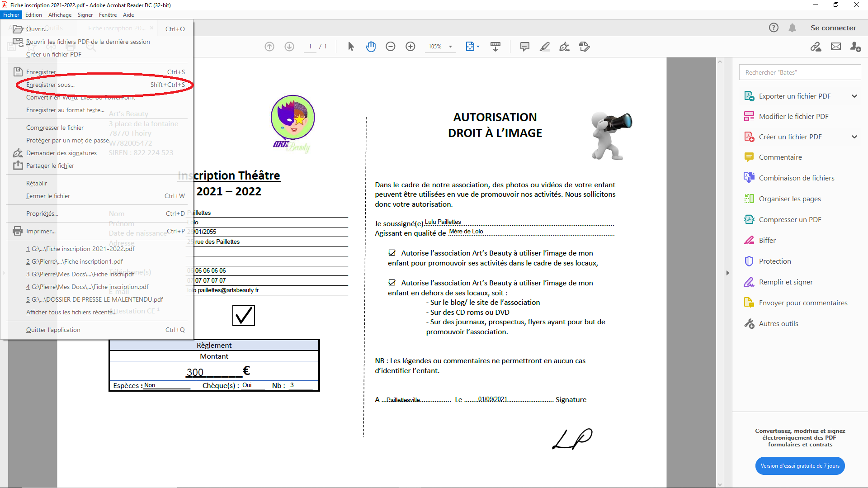Select the highlighter pen tool

coord(545,47)
